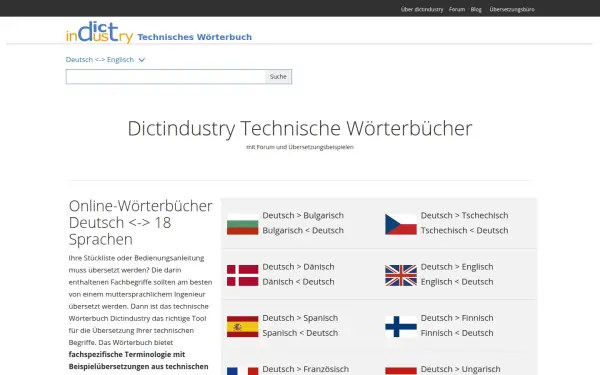This screenshot has width=600, height=375.
Task: Click Technisches Wörterbuch header link
Action: (194, 37)
